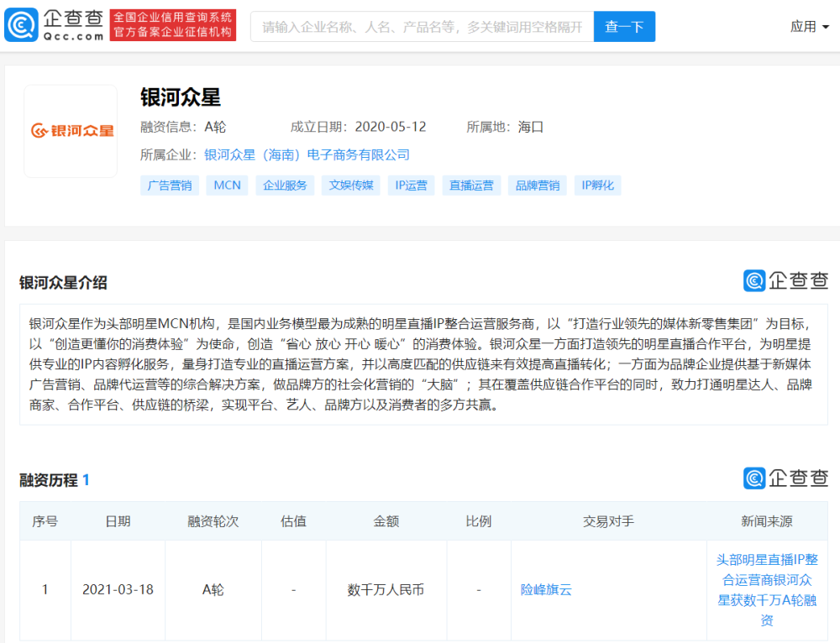Click the 所属地 海口 text
This screenshot has width=840, height=643.
click(x=505, y=127)
